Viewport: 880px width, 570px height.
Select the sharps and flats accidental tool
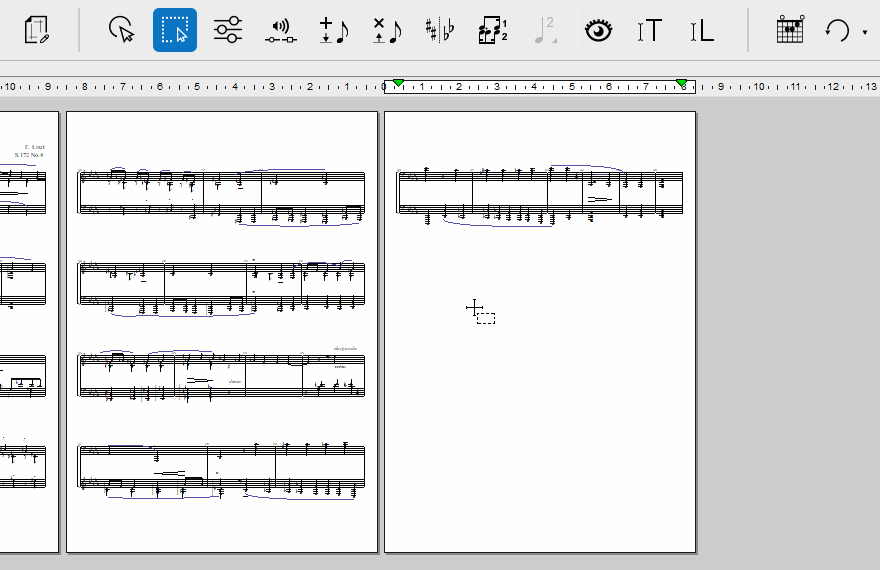point(439,30)
